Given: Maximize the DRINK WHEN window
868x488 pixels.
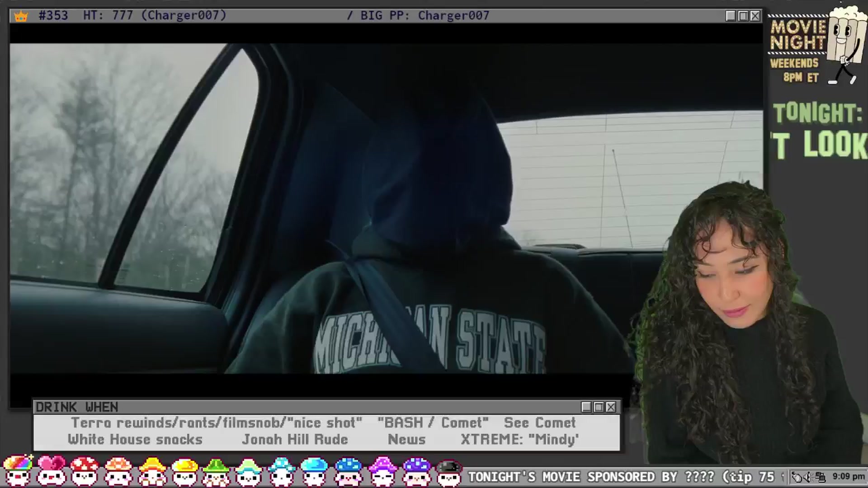Looking at the screenshot, I should pos(599,407).
